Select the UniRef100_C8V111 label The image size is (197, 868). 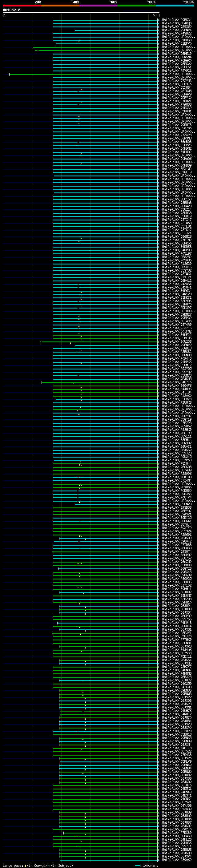click(x=176, y=436)
